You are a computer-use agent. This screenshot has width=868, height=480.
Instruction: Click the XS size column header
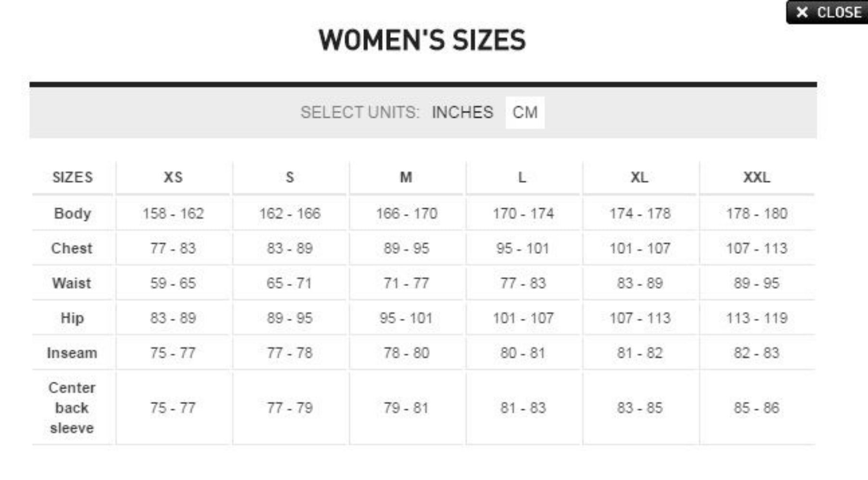tap(173, 177)
